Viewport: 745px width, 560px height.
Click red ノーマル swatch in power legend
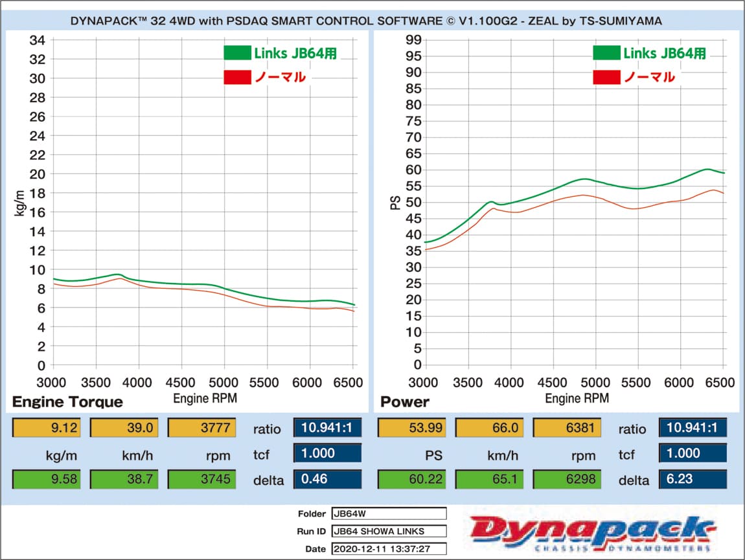click(607, 77)
